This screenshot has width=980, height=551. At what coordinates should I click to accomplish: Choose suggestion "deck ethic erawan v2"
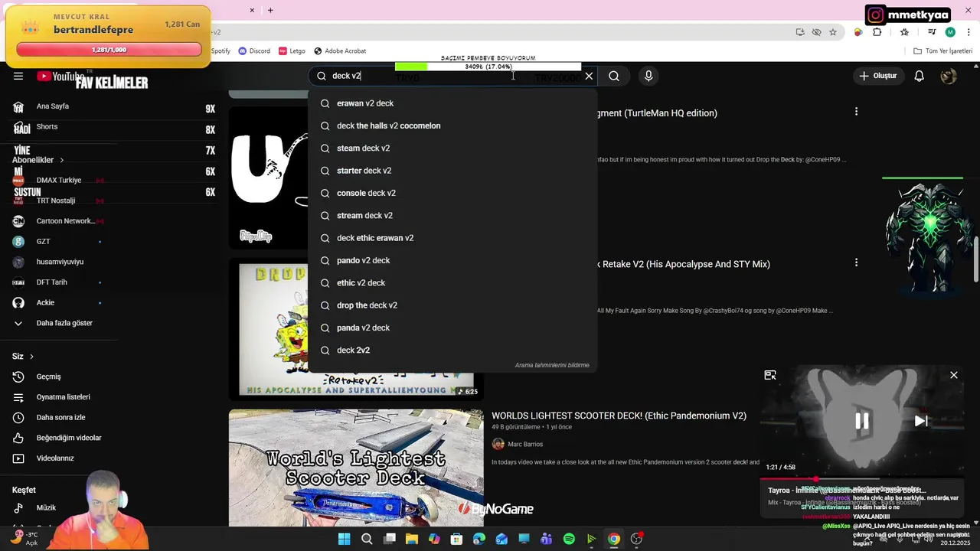click(x=452, y=238)
